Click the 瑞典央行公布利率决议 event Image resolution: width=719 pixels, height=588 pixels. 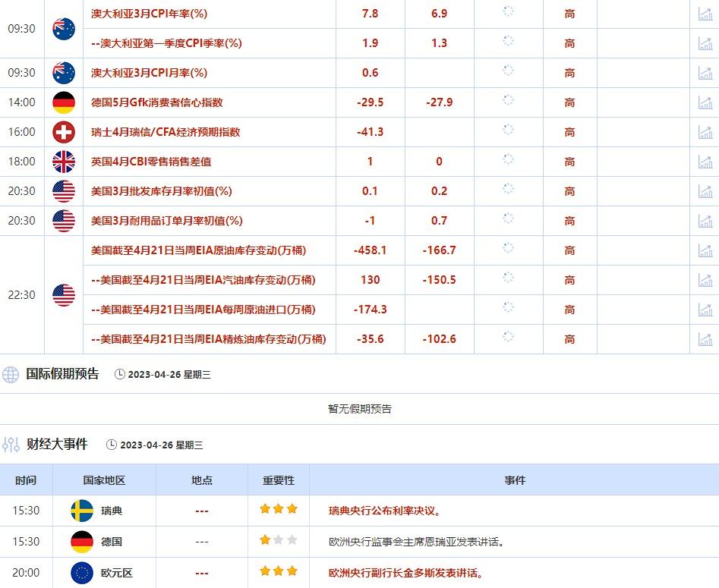[384, 511]
